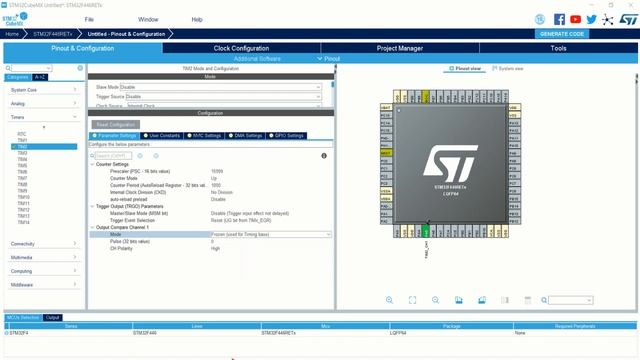Click the magnifier icon beside peripheral search
This screenshot has height=360, width=640.
click(8, 68)
